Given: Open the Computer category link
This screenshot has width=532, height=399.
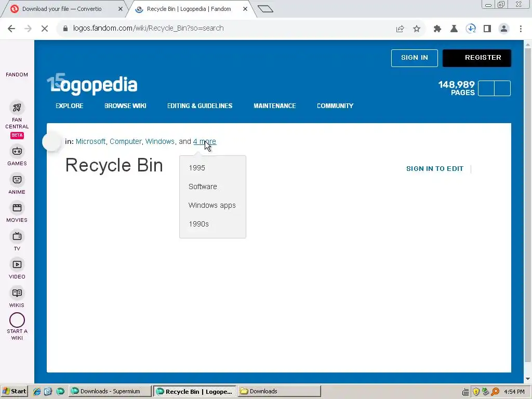Looking at the screenshot, I should point(126,141).
